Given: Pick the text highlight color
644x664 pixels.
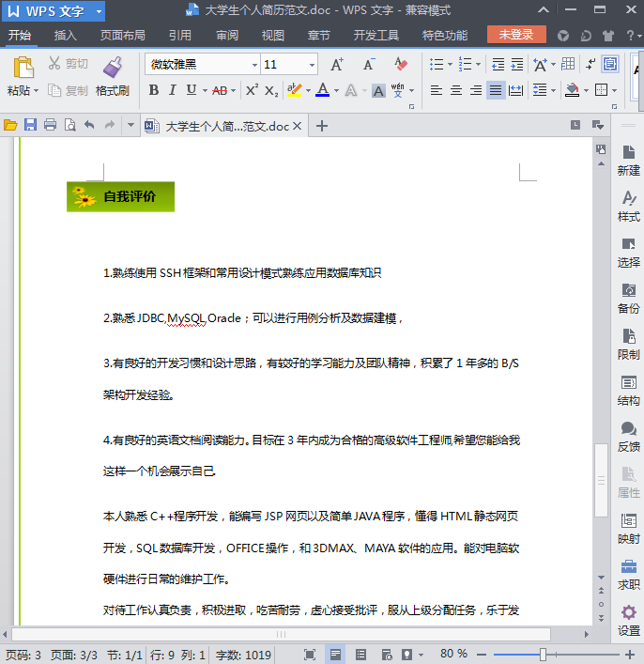Looking at the screenshot, I should (294, 90).
